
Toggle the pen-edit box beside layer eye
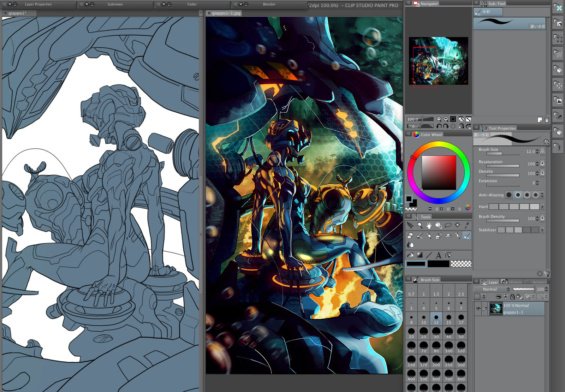(x=484, y=308)
